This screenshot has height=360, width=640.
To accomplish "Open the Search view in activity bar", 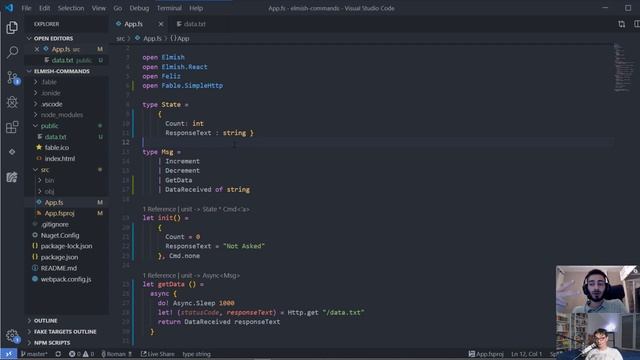I will (x=12, y=52).
